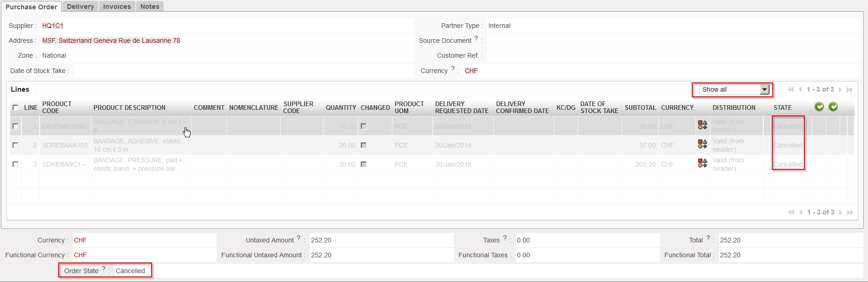Expand the Show all filter dropdown
Viewport: 868px width, 282px height.
pos(764,89)
